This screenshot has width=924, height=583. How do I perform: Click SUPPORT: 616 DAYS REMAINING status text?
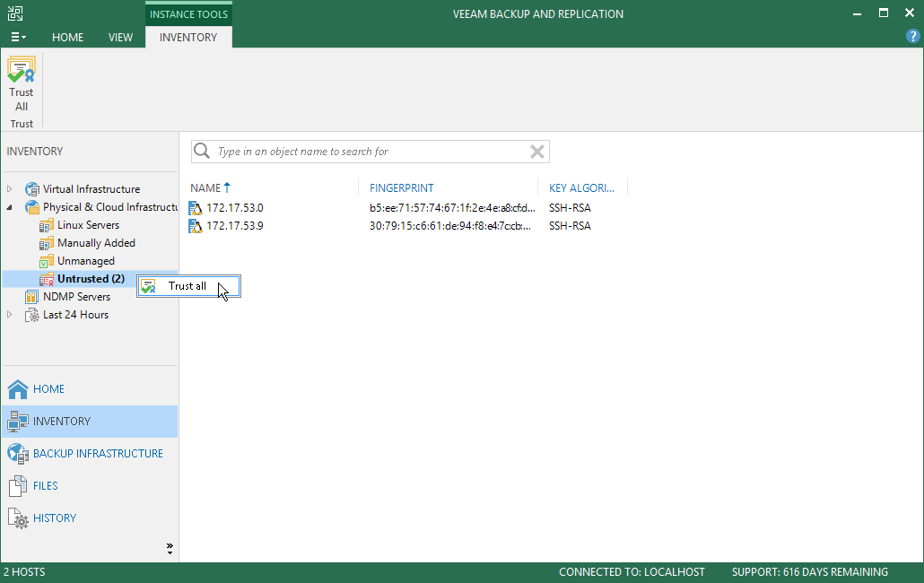pos(810,572)
